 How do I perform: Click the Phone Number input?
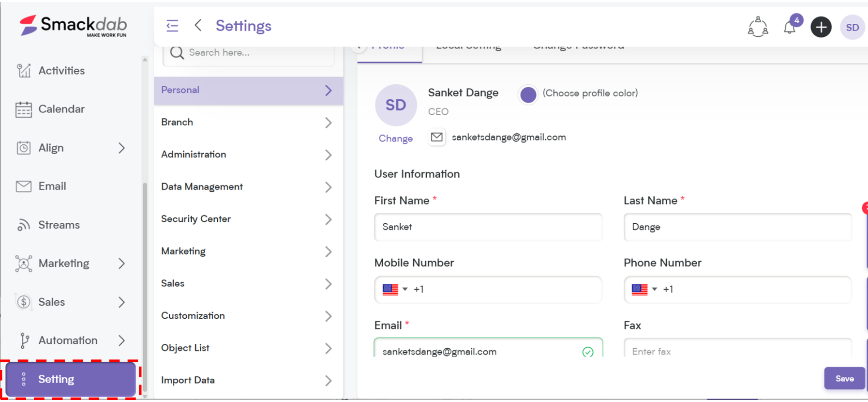(x=737, y=290)
